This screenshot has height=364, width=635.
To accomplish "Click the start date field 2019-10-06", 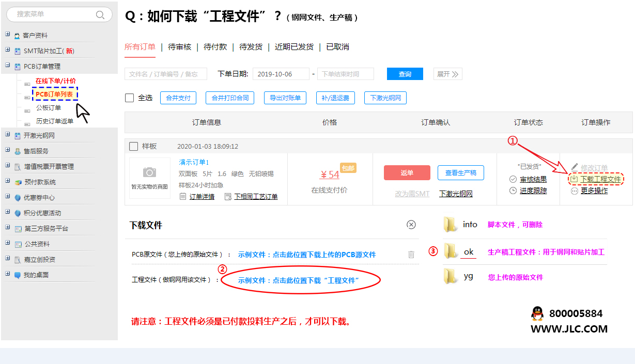I will point(281,74).
